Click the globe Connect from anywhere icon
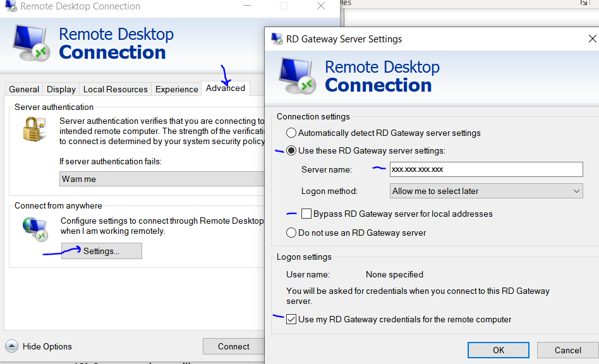 (x=35, y=229)
